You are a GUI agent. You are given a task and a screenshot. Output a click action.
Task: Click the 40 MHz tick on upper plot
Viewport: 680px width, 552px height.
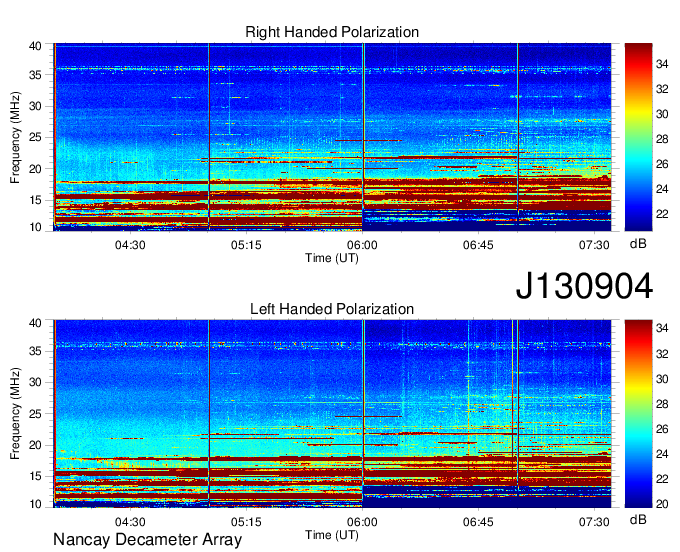(36, 46)
